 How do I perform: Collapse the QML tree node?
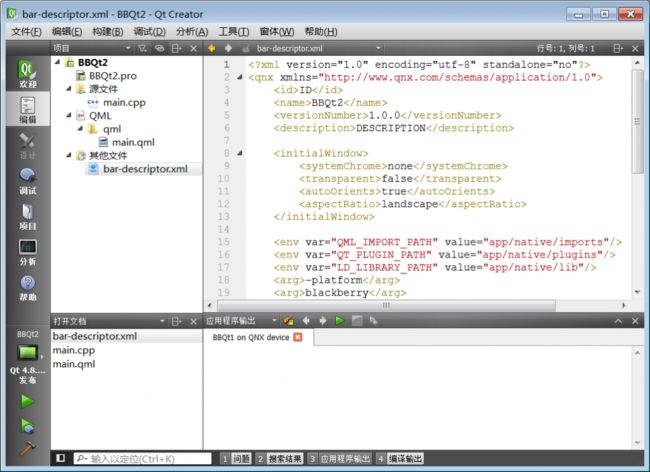68,115
